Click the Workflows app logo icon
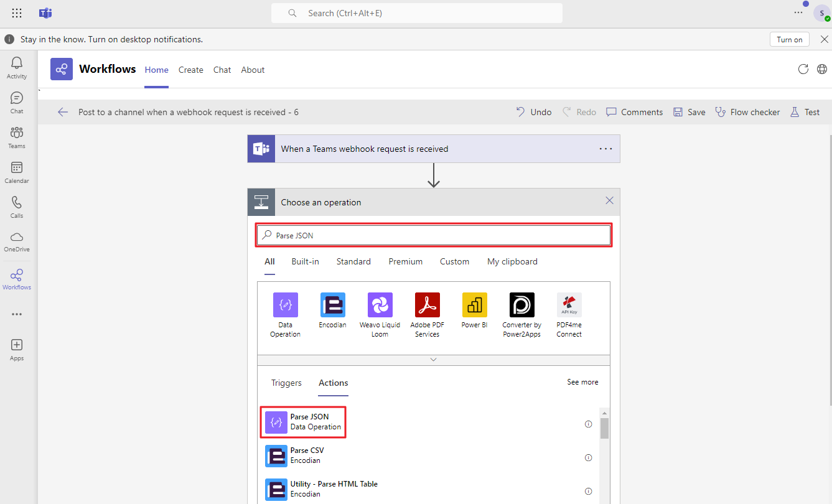Viewport: 832px width, 504px height. coord(62,69)
